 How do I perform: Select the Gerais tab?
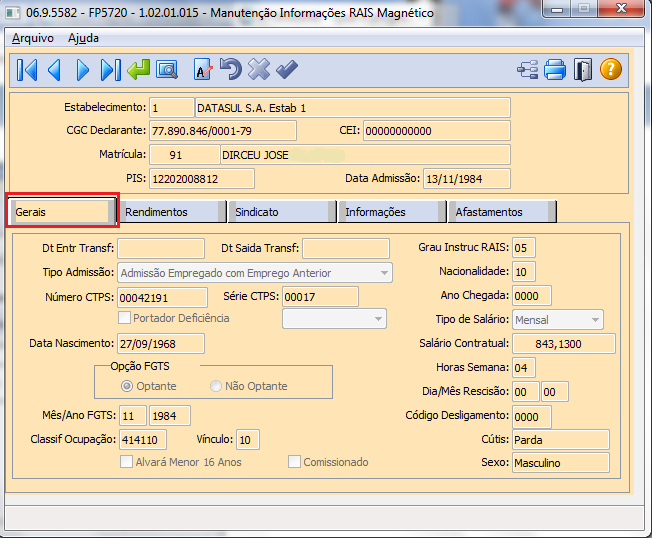62,212
